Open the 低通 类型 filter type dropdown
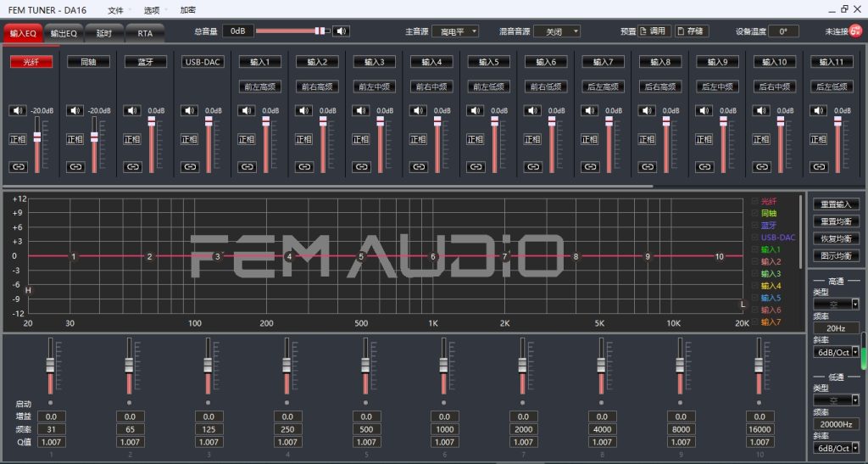 (x=836, y=400)
